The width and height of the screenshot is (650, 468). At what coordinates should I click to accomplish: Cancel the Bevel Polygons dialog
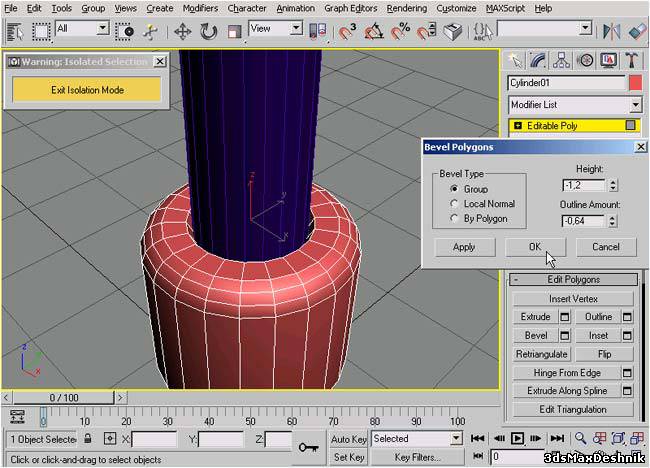point(606,247)
